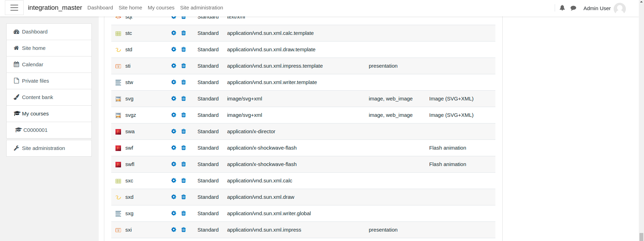
Task: Open Site administration in top navigation
Action: [202, 8]
